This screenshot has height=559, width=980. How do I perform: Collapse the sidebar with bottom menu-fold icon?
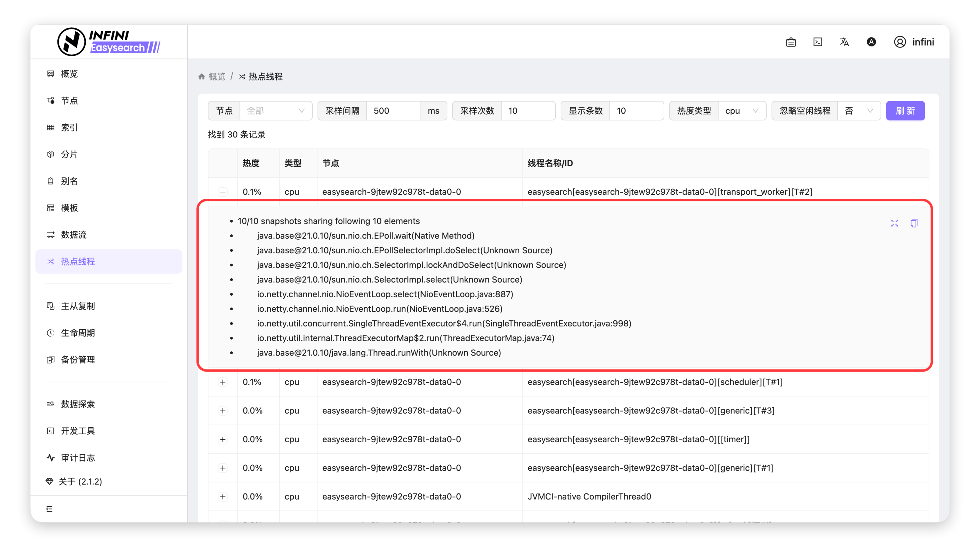(49, 509)
